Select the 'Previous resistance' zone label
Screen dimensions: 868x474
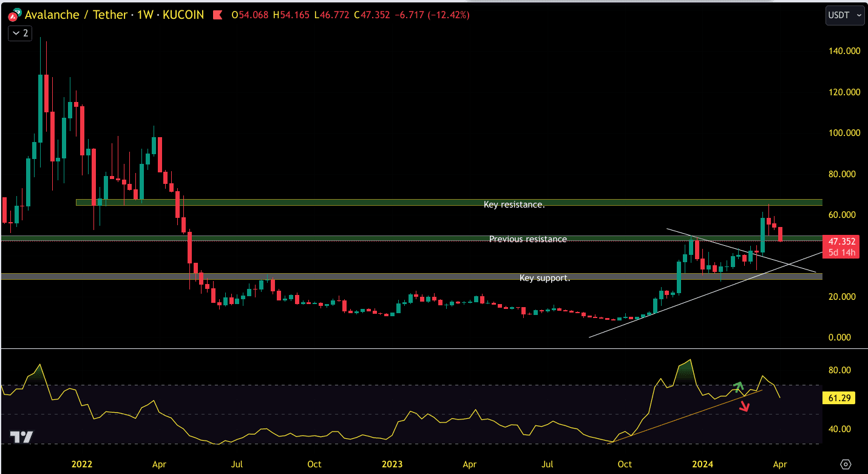(528, 239)
